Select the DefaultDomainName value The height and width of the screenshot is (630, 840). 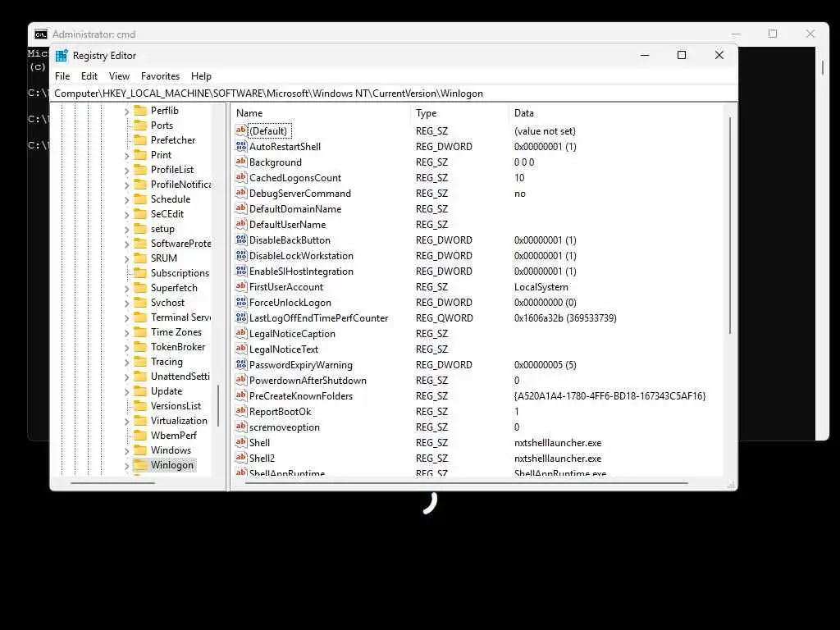294,209
